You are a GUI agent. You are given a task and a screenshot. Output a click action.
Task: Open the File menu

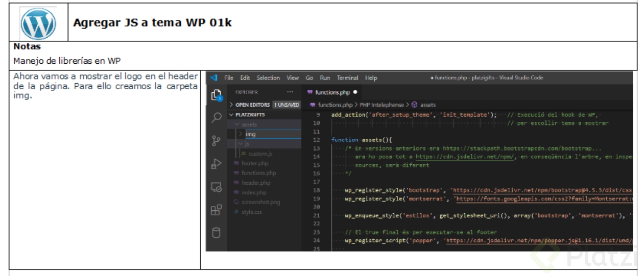pos(229,78)
